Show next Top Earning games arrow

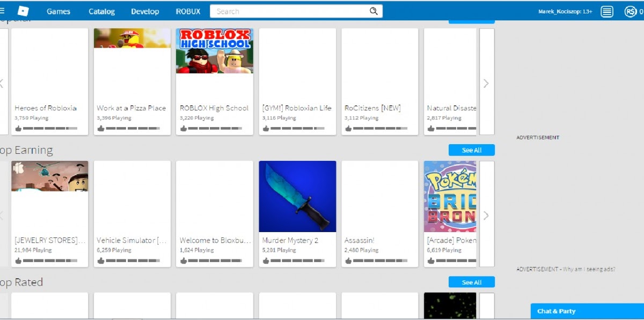pyautogui.click(x=486, y=215)
